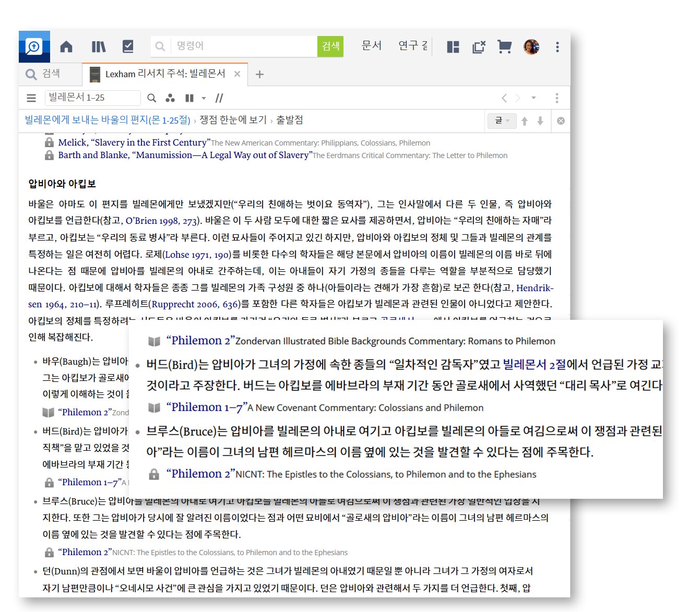
Task: Go to the Home page icon
Action: 66,46
